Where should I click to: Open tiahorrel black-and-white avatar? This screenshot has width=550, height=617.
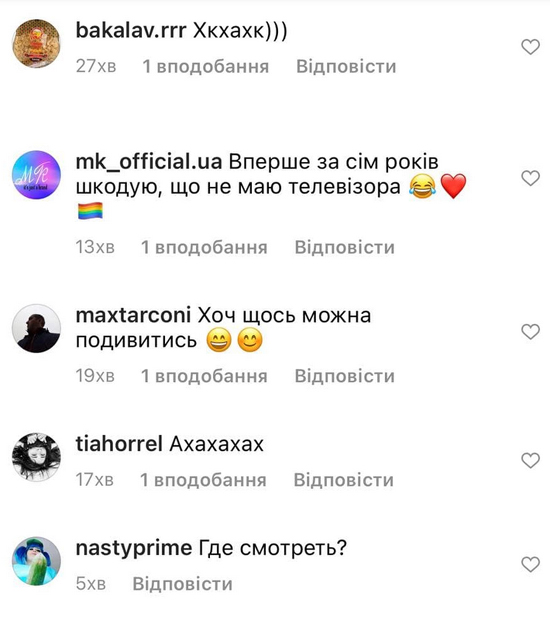[x=36, y=457]
